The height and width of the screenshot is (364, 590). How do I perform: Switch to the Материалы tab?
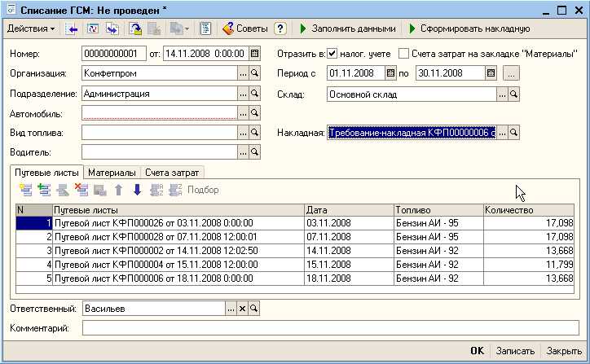coord(112,173)
